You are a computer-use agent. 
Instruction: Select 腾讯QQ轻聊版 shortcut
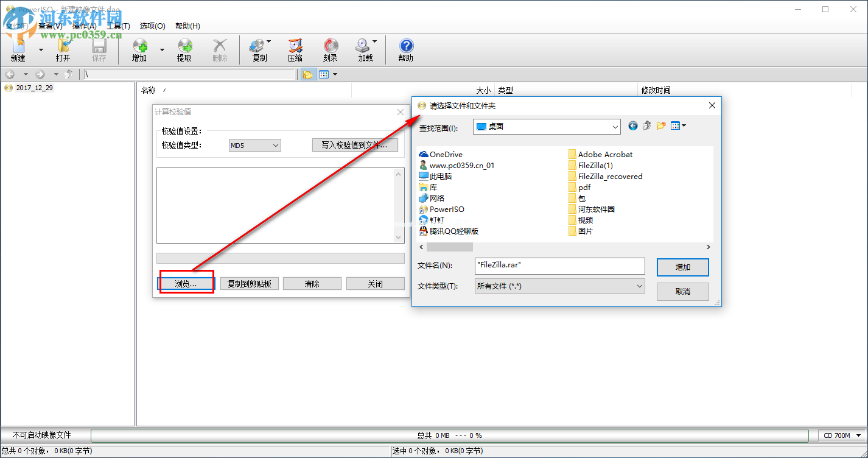(x=449, y=231)
